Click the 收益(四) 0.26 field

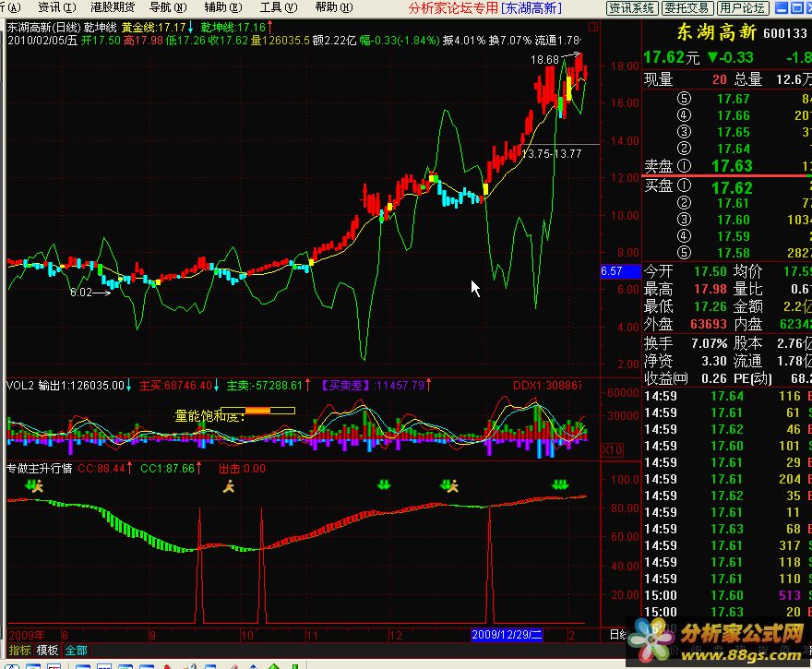[685, 378]
